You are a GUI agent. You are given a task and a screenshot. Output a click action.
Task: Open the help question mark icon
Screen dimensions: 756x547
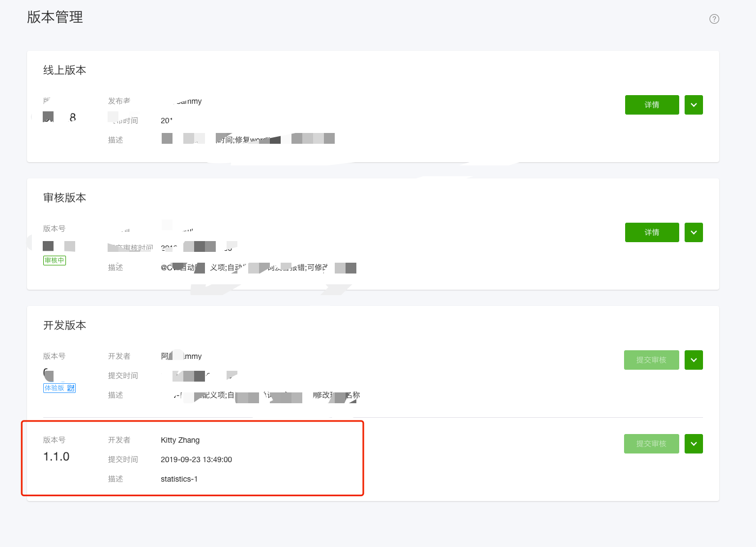coord(714,19)
